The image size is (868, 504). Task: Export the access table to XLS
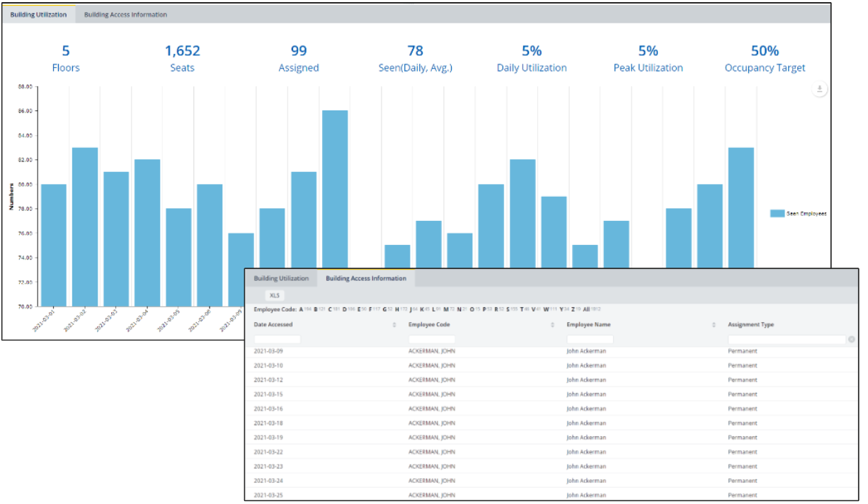point(275,295)
